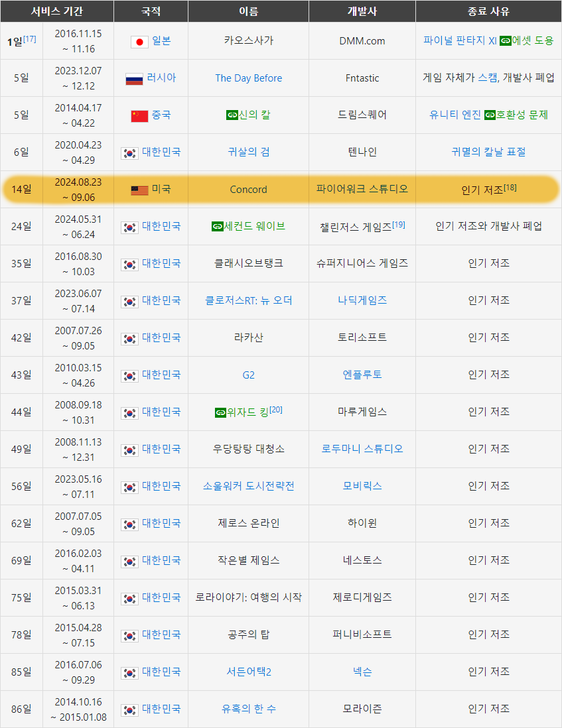
Task: Click external link icon before 세컨드 웨이브
Action: [x=218, y=227]
